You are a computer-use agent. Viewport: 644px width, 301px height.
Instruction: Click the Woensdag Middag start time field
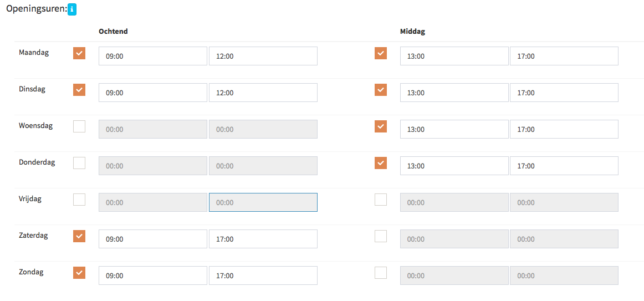point(454,129)
